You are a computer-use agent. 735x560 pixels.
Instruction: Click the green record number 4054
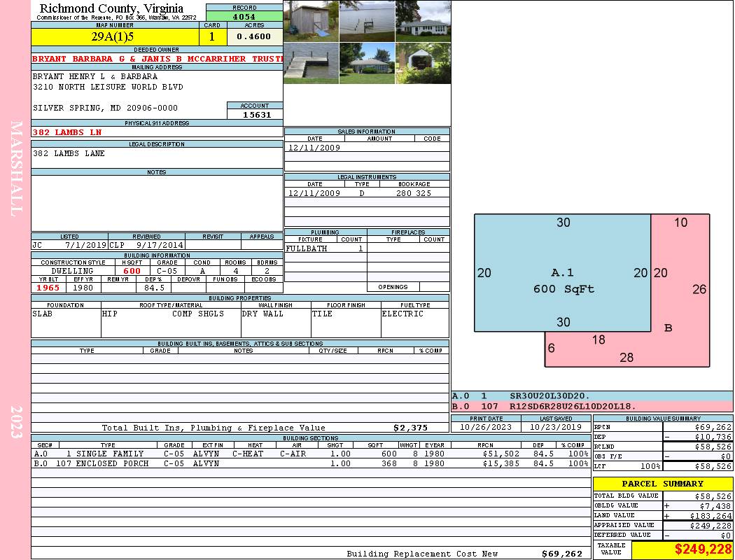point(244,16)
